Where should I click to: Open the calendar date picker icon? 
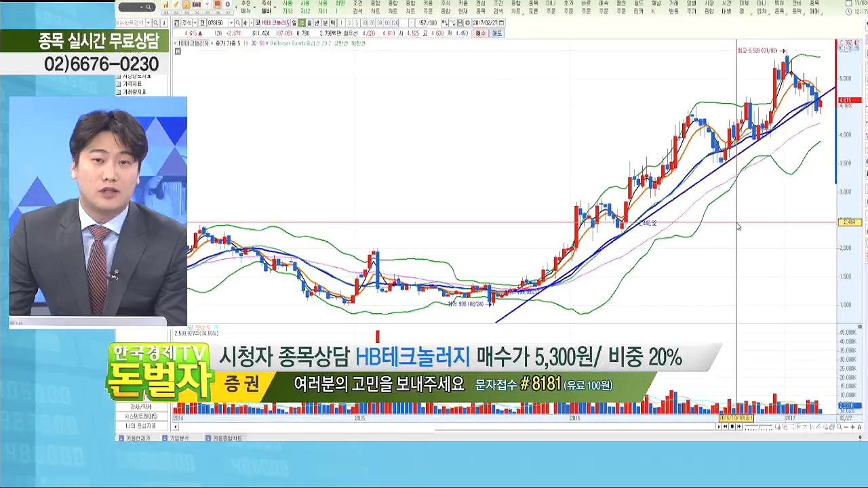click(x=502, y=23)
